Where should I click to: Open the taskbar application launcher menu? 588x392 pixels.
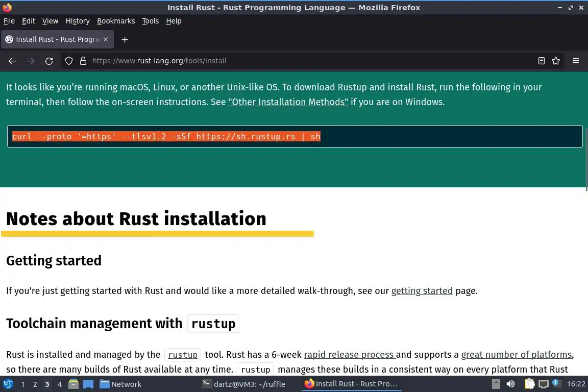(8, 384)
